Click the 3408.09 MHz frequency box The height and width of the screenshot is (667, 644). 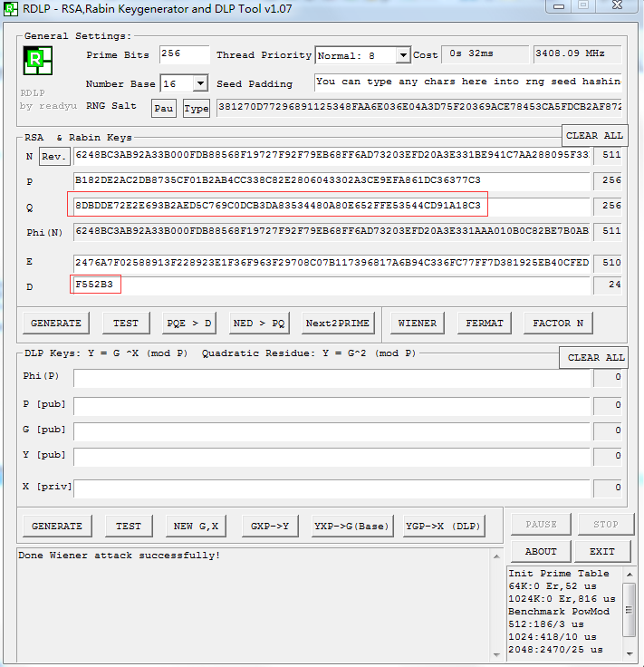(x=577, y=54)
